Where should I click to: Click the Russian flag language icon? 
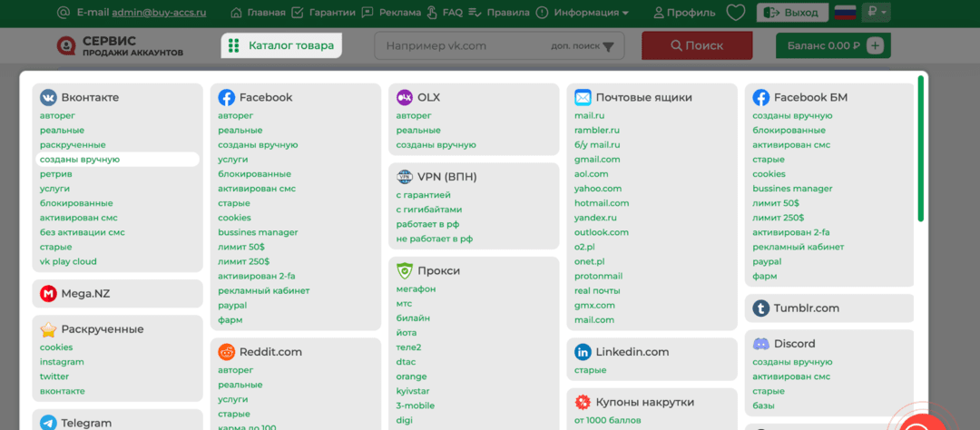[845, 13]
